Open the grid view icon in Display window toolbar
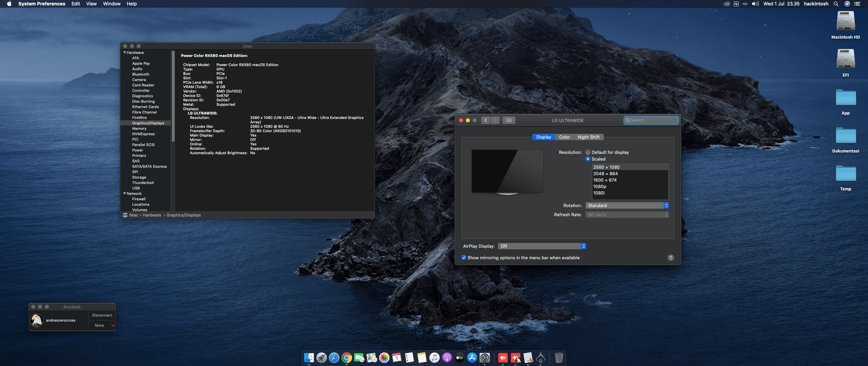Screen dimensions: 868x366 509,120
